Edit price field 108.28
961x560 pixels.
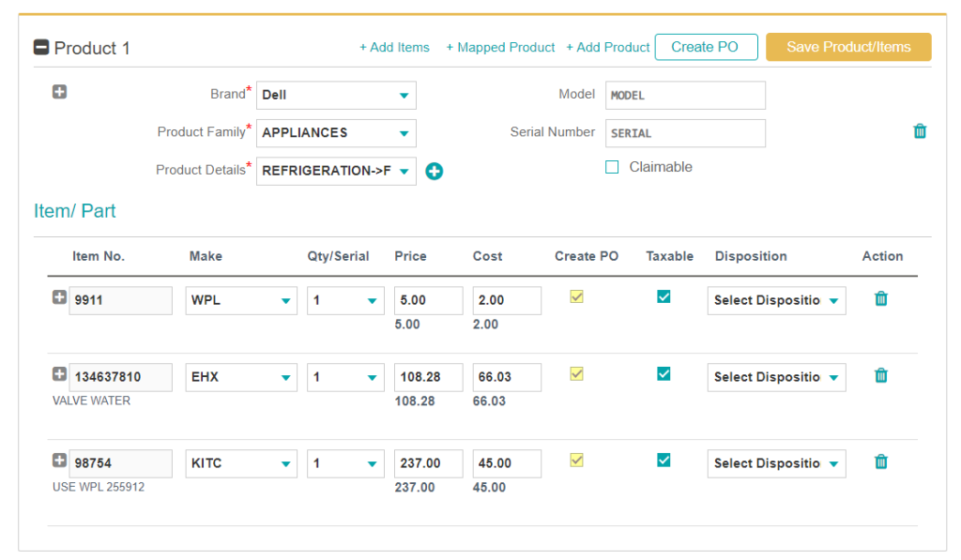click(x=428, y=377)
